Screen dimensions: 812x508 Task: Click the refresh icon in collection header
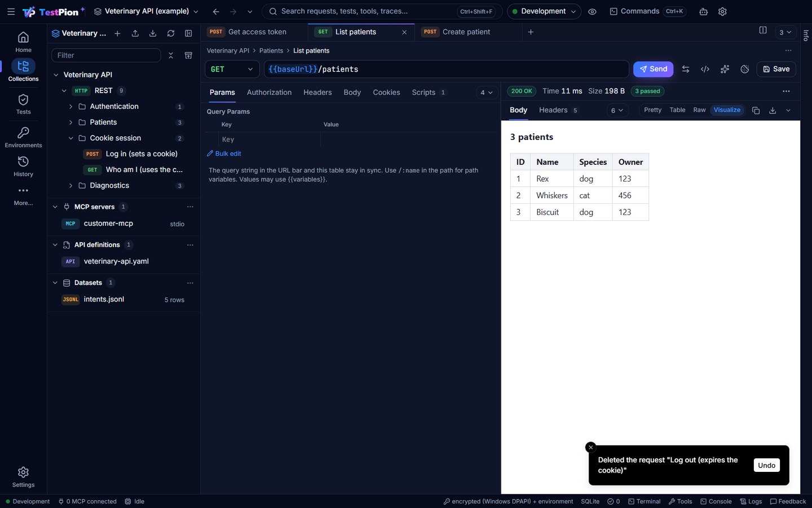[171, 33]
